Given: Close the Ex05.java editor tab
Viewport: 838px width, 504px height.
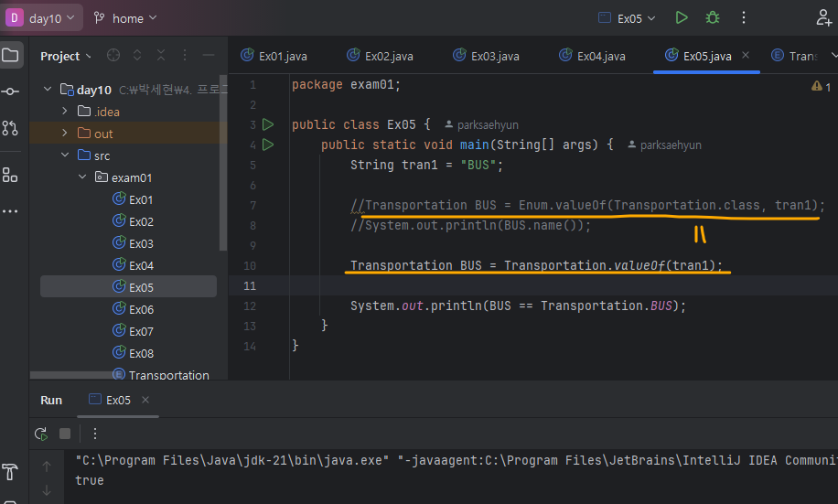Looking at the screenshot, I should pos(747,56).
